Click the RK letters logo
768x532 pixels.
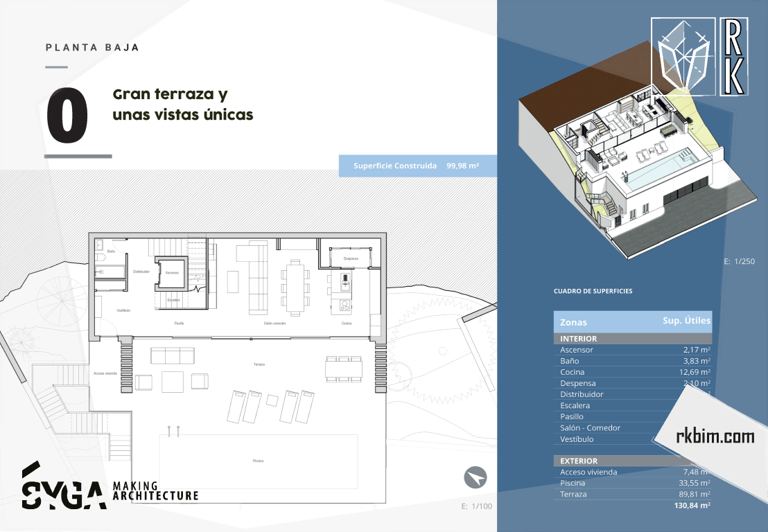coord(733,56)
